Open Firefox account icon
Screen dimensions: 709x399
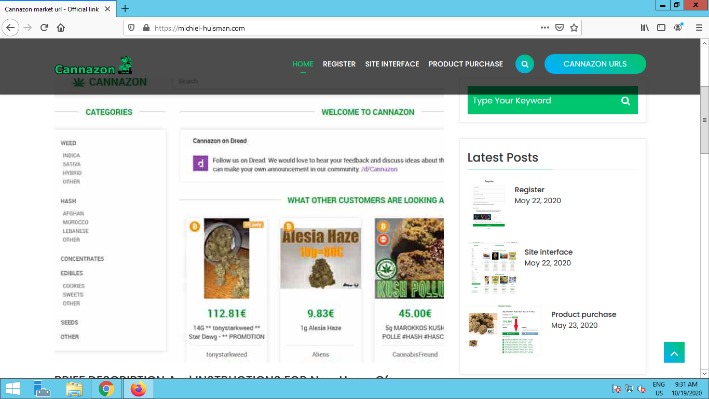click(x=678, y=28)
